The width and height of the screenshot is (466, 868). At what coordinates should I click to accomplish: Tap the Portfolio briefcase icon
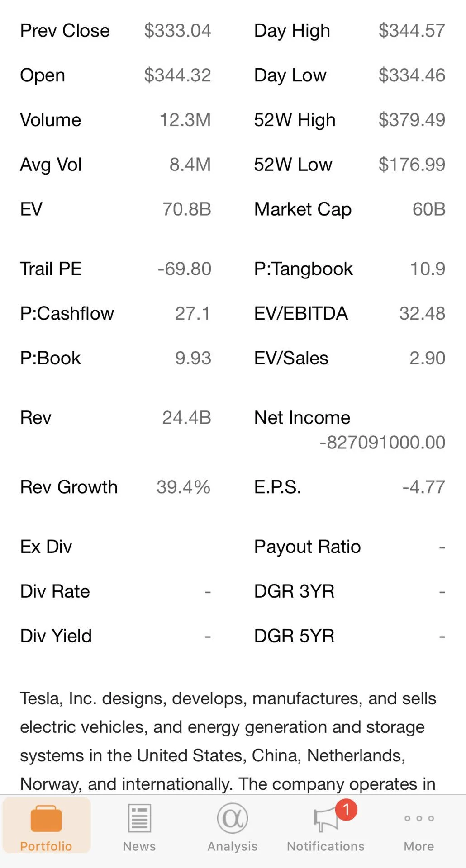[x=46, y=819]
